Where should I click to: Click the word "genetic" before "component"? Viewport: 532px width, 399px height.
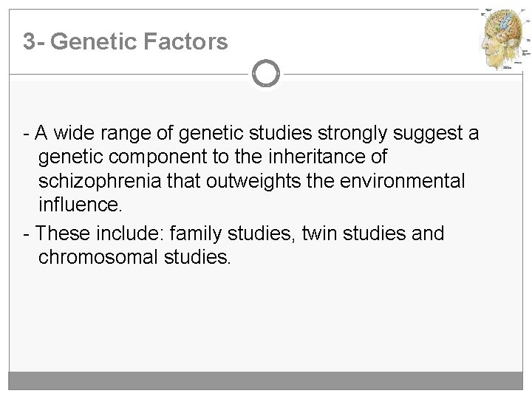coord(72,157)
